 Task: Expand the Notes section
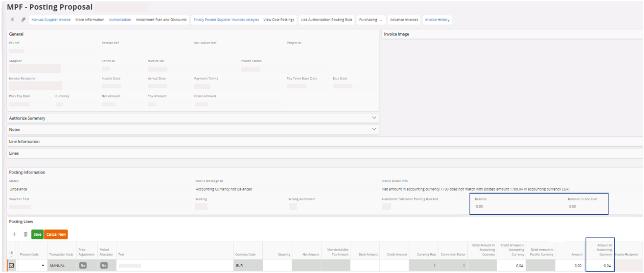[374, 129]
